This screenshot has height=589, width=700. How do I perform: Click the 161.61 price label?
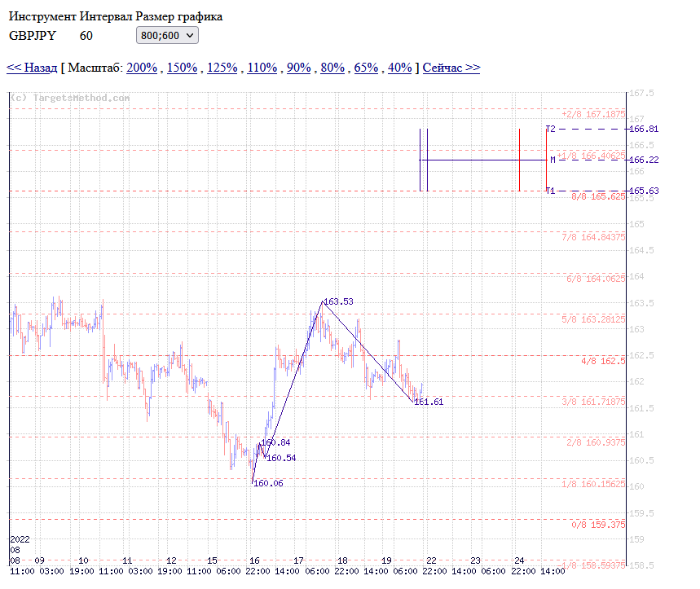pos(429,402)
